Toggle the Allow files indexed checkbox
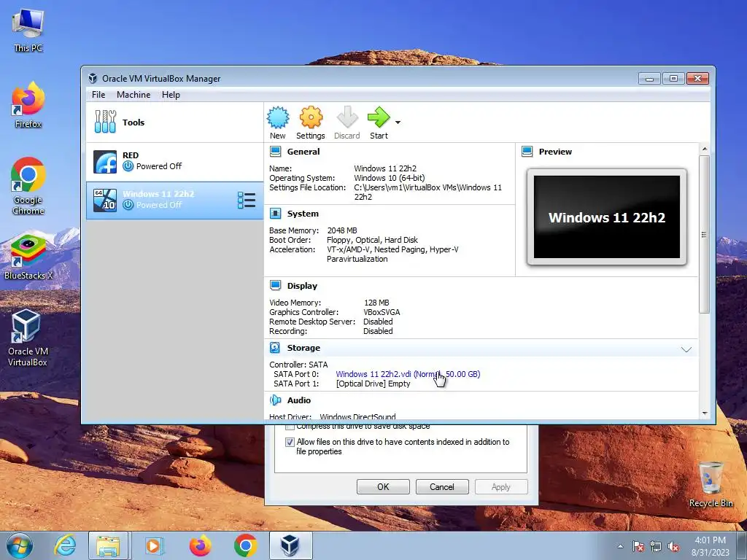The width and height of the screenshot is (747, 560). tap(290, 442)
